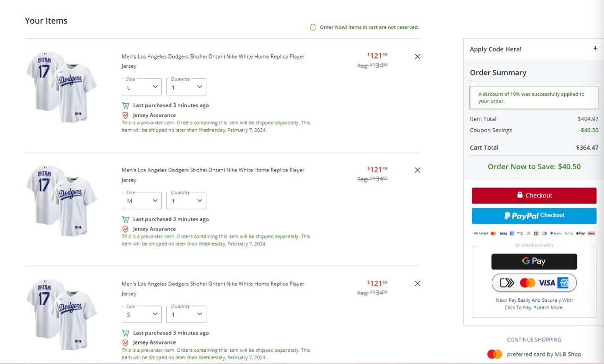The height and width of the screenshot is (364, 604).
Task: Expand the Apply Code Here section
Action: [x=595, y=49]
